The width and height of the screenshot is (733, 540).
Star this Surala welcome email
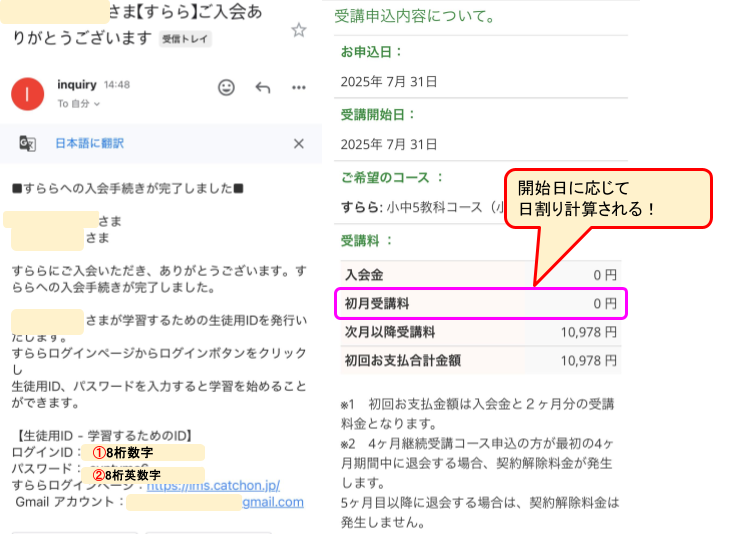coord(299,30)
